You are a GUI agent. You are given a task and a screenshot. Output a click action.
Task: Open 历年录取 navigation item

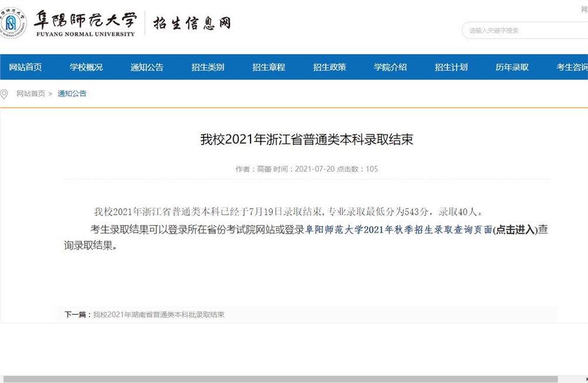(x=512, y=67)
